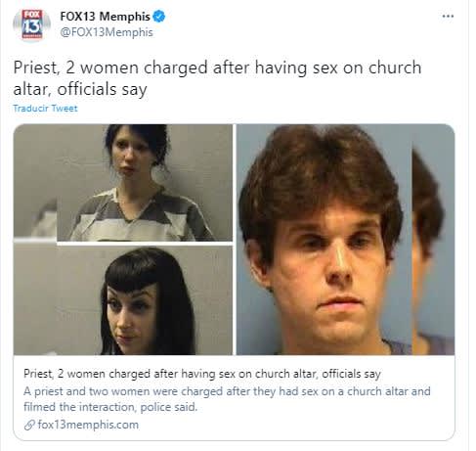Open the link card headline below the photos

pos(202,374)
